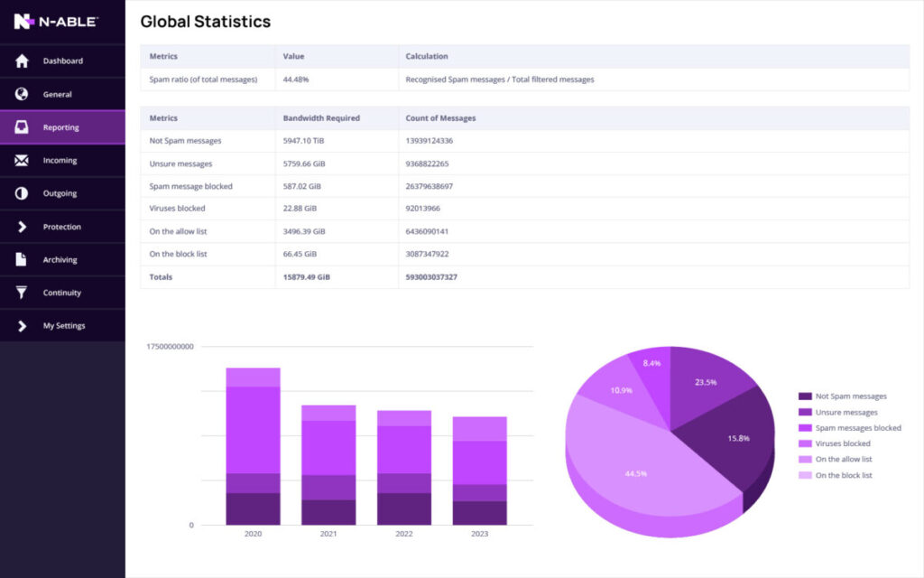
Task: Click the N-able logo icon
Action: [23, 22]
